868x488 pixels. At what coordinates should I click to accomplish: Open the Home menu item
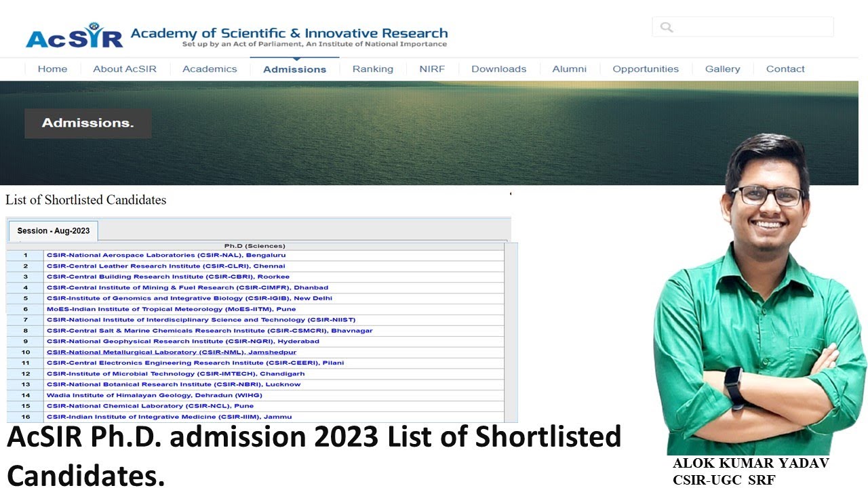point(52,69)
